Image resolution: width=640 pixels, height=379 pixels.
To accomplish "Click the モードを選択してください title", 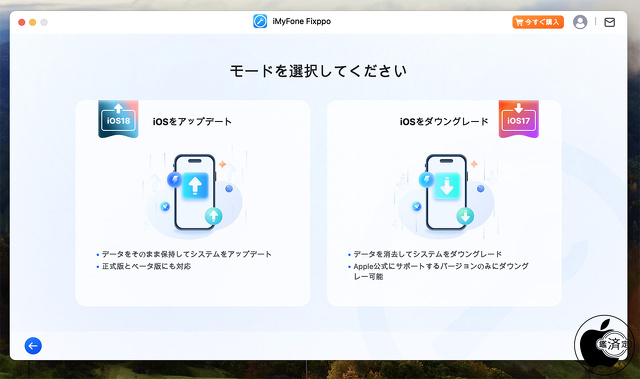I will [318, 71].
